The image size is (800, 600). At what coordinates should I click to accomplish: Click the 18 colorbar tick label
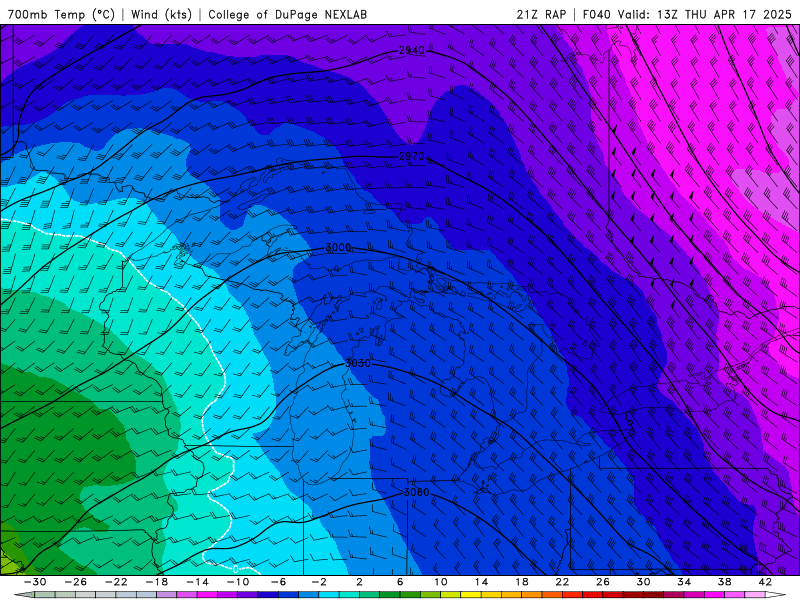pos(521,582)
